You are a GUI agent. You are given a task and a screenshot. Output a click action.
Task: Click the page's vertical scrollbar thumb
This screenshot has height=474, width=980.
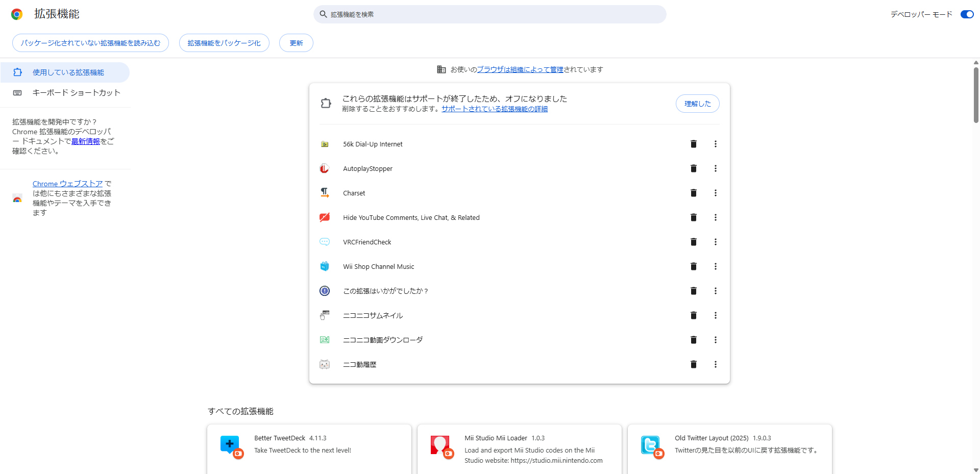pos(975,94)
